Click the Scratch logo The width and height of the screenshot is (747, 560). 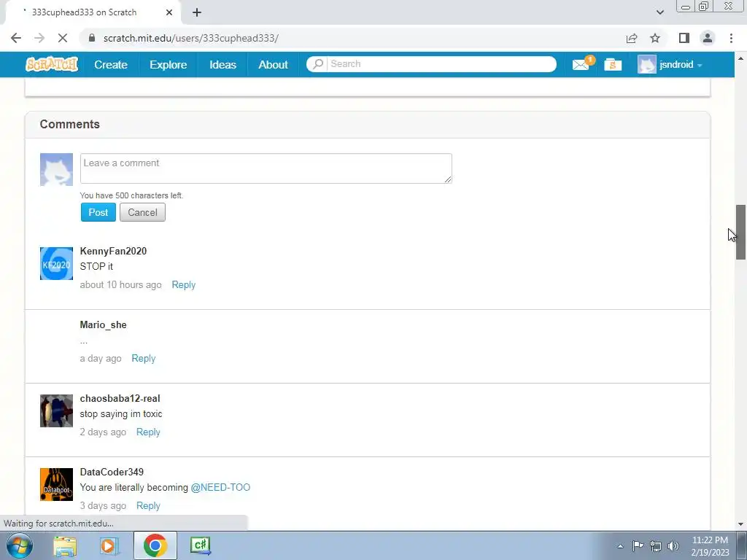click(x=52, y=64)
